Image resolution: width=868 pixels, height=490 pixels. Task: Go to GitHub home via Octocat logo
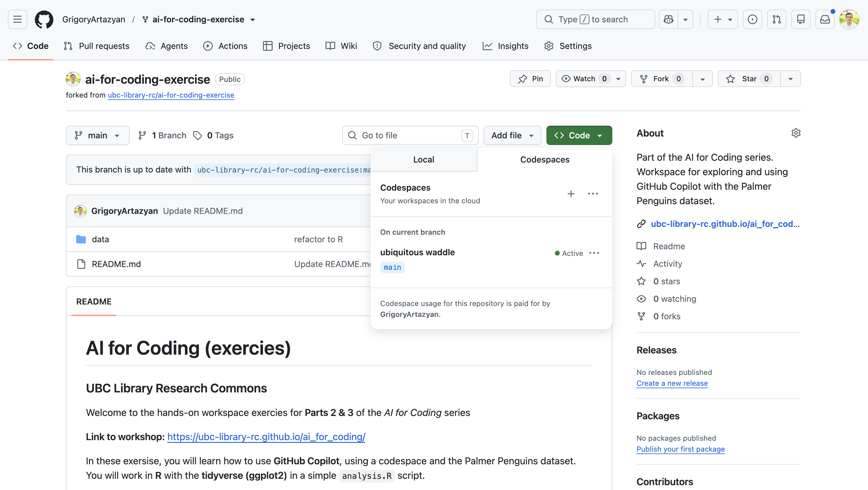click(x=44, y=19)
